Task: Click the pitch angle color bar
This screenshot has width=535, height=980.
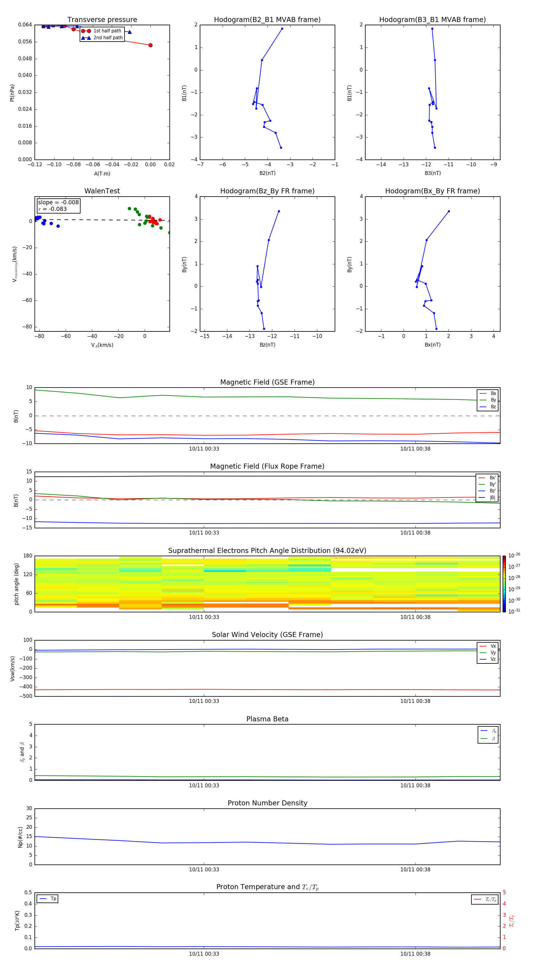Action: tap(504, 584)
